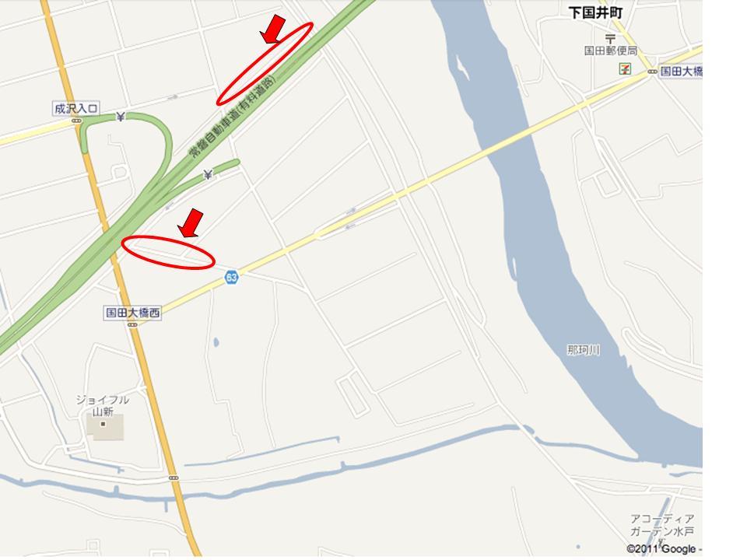Click the yen toll icon on the southern ramp
Screen dimensions: 747x560
(x=208, y=175)
